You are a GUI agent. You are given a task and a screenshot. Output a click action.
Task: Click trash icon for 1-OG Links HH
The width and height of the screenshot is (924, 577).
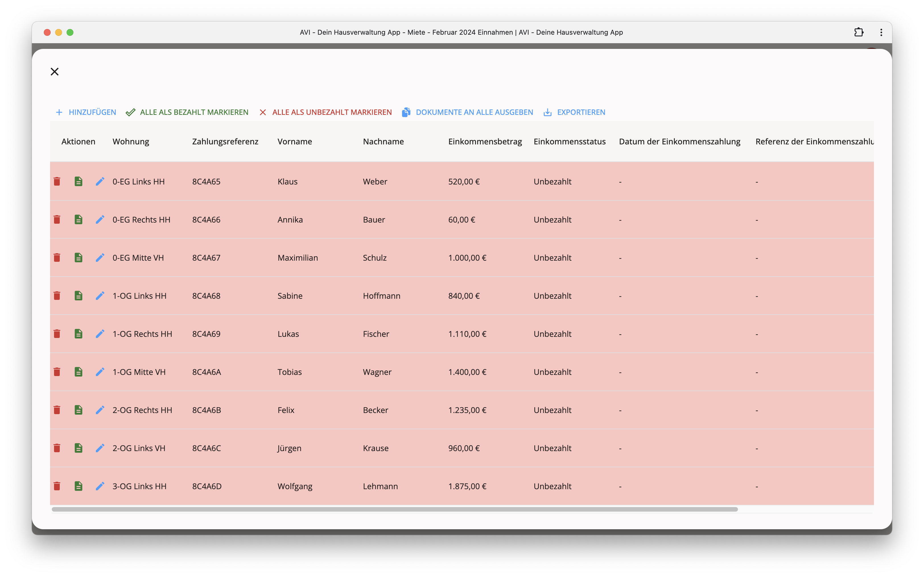pos(57,296)
